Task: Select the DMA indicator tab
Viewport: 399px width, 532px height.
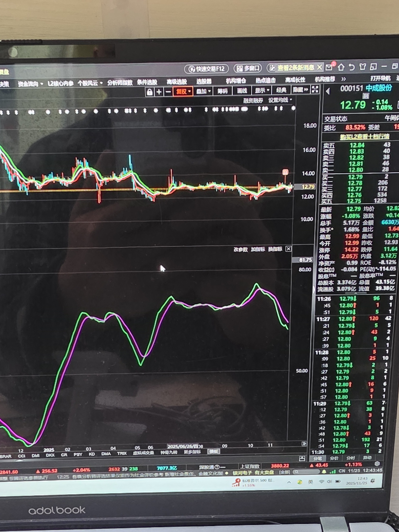Action: click(106, 454)
